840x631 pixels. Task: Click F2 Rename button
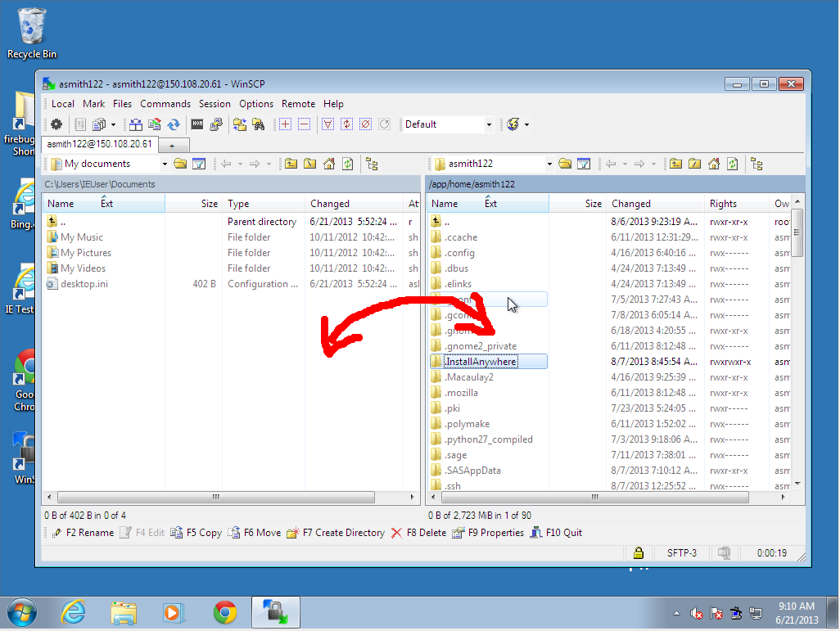tap(84, 533)
